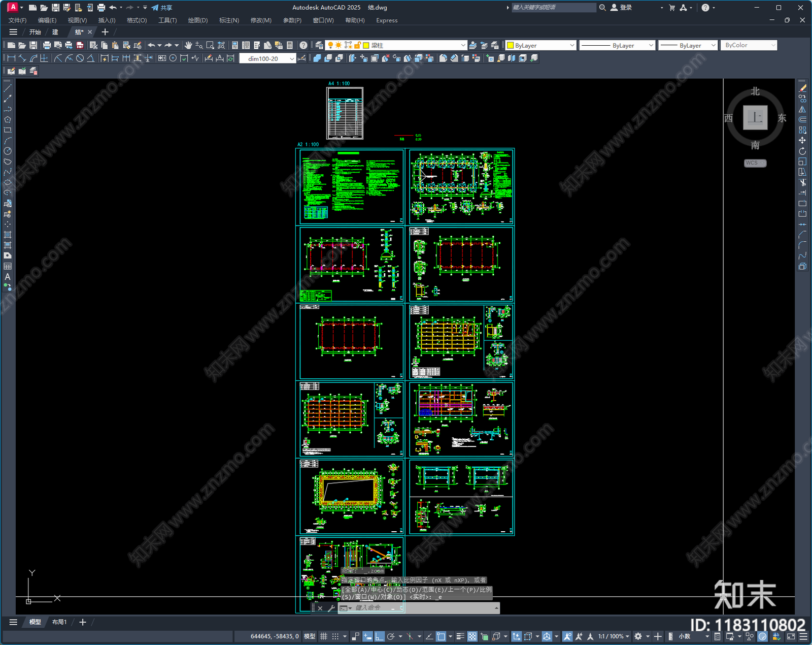Image resolution: width=812 pixels, height=645 pixels.
Task: Open the QuickCalc calculator icon
Action: pos(290,45)
